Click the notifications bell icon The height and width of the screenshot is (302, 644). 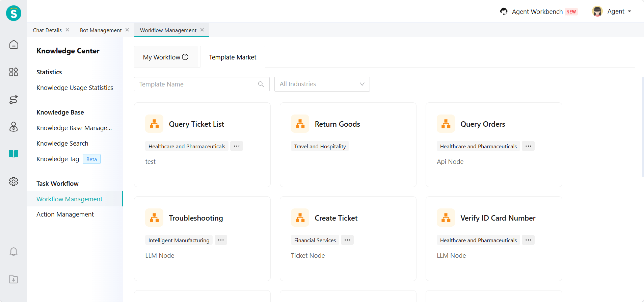click(14, 252)
